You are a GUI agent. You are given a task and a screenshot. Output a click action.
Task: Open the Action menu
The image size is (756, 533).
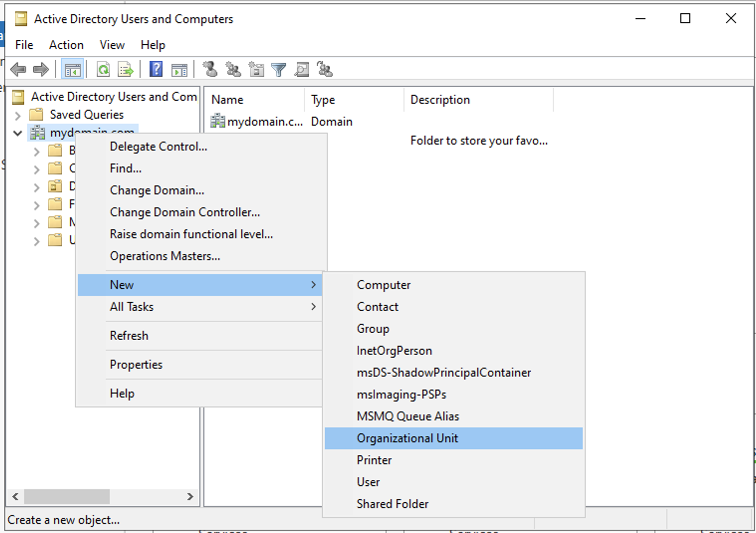point(66,45)
